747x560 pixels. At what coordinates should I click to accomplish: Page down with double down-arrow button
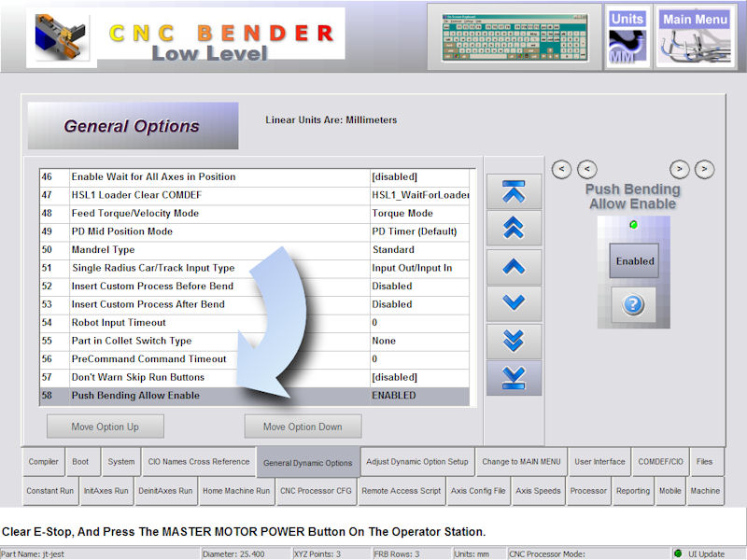click(x=514, y=341)
